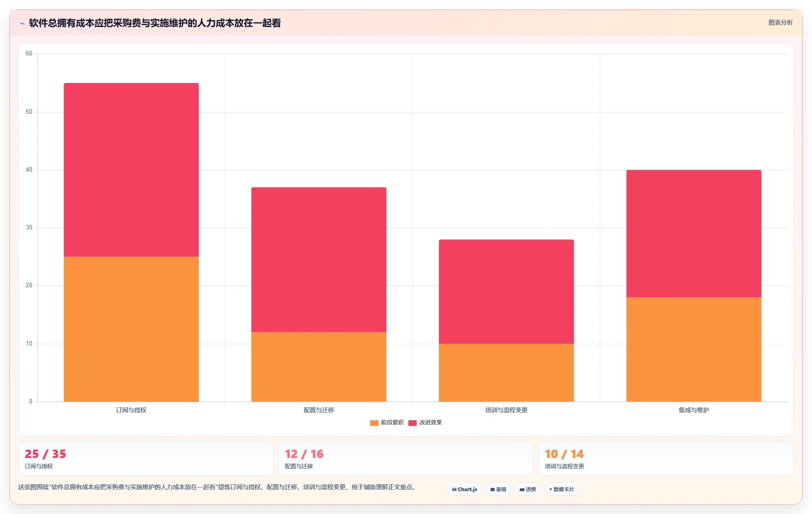This screenshot has width=812, height=514.
Task: Click the description sentence starting 这张图围绕
Action: (217, 487)
